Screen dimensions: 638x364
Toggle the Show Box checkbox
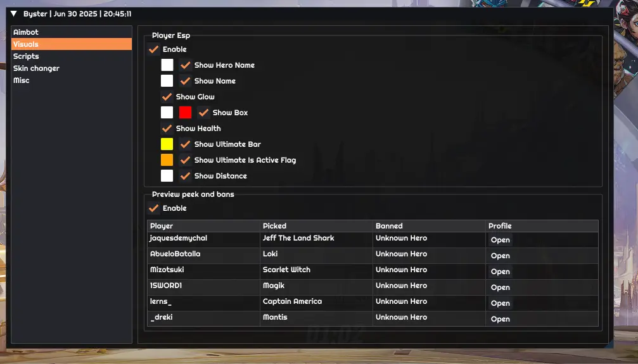pos(203,113)
